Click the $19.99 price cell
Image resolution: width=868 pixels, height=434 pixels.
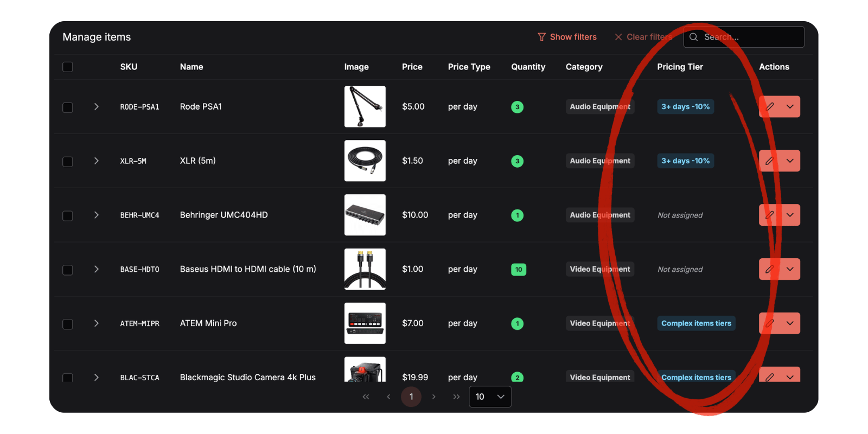[415, 377]
